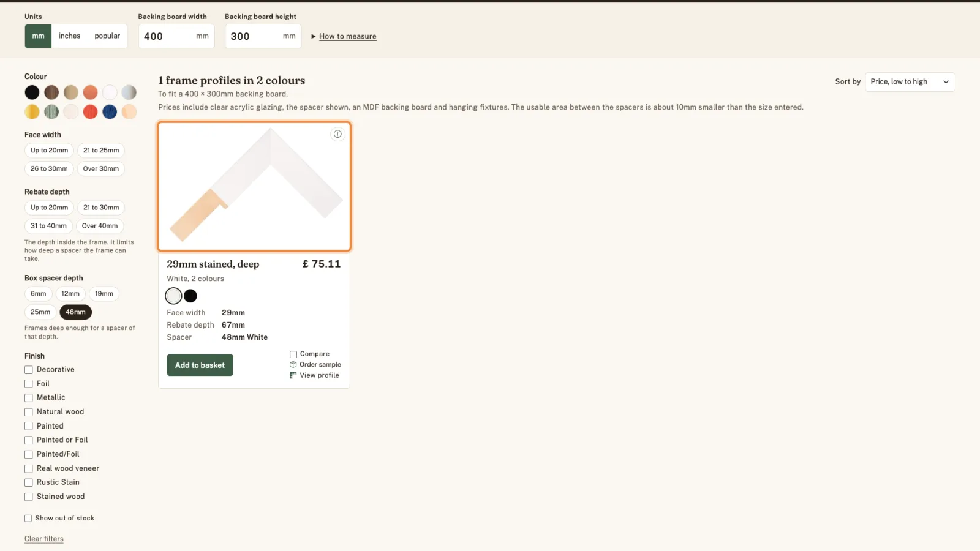Select the brown colour filter swatch
This screenshot has width=980, height=551.
(51, 92)
